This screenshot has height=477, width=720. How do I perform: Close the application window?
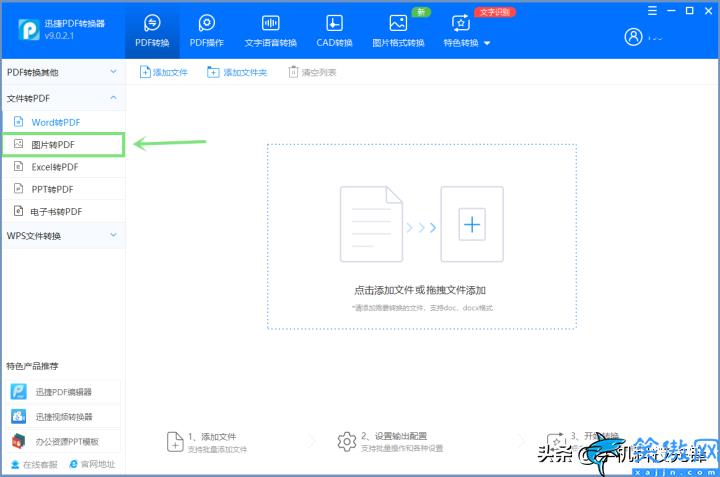point(709,11)
